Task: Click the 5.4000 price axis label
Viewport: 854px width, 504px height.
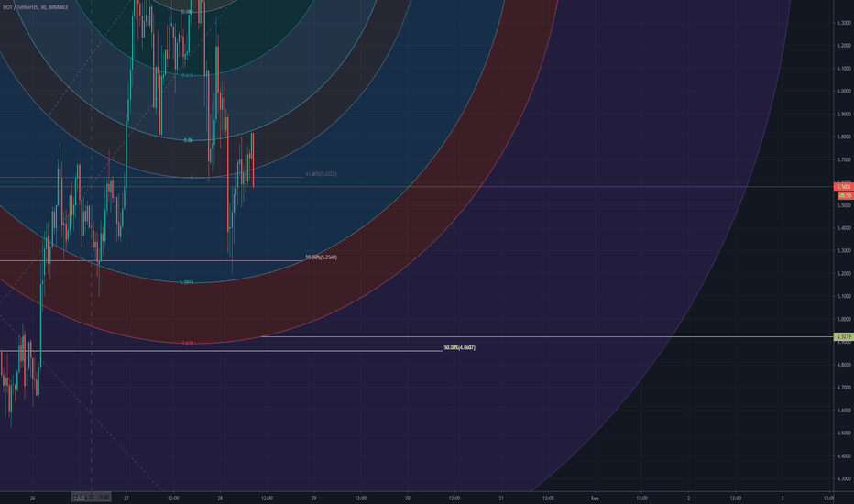Action: point(844,228)
